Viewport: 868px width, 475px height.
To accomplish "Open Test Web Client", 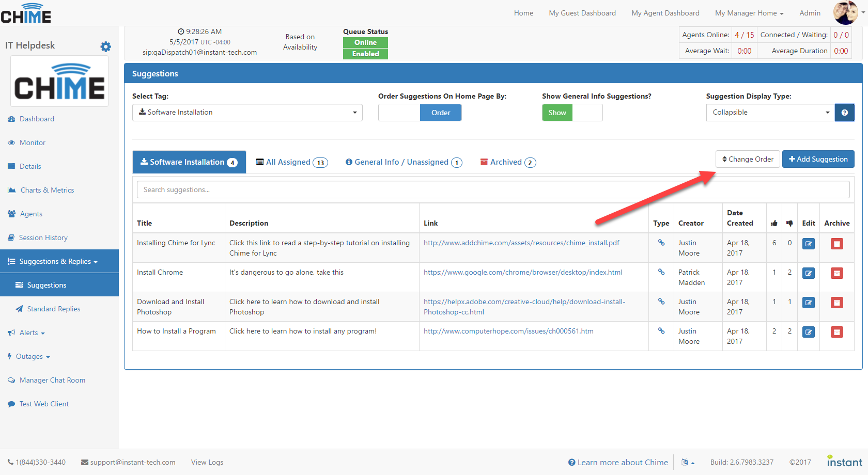I will (x=44, y=404).
